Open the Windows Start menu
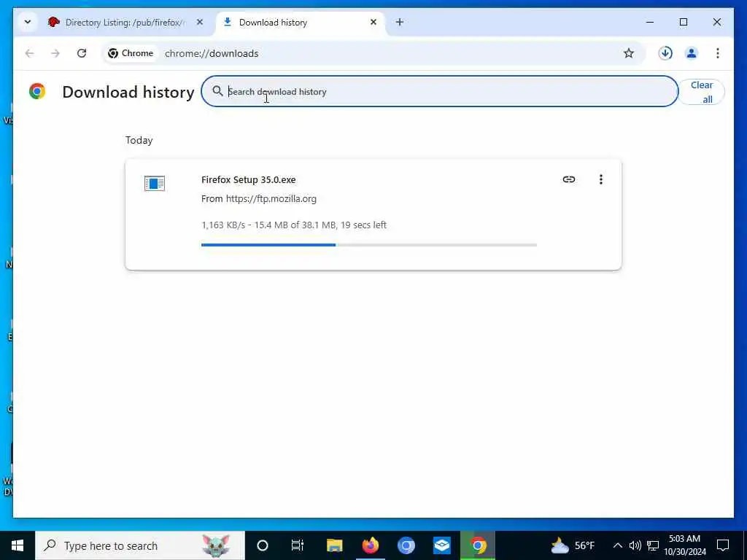This screenshot has width=747, height=560. (x=18, y=545)
